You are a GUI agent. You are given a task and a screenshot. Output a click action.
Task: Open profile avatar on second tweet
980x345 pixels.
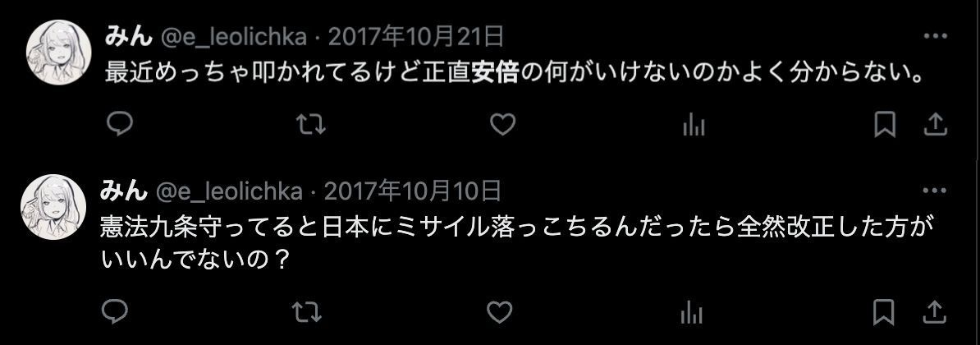coord(53,207)
